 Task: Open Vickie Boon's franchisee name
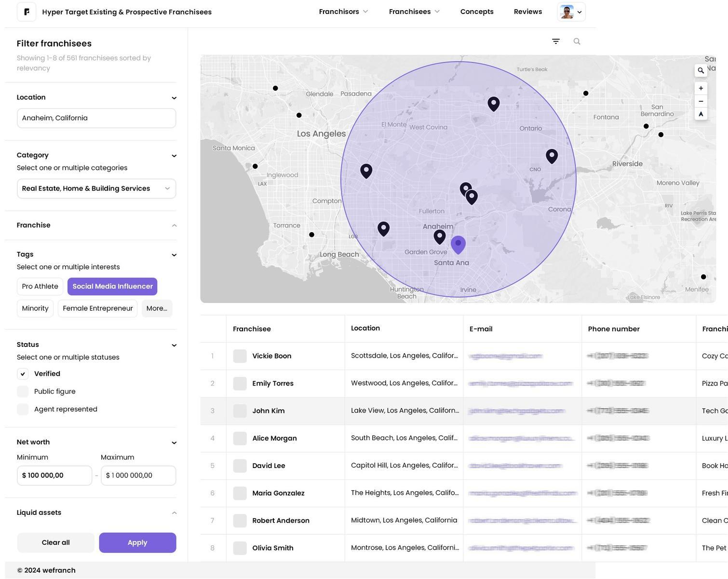(x=272, y=356)
